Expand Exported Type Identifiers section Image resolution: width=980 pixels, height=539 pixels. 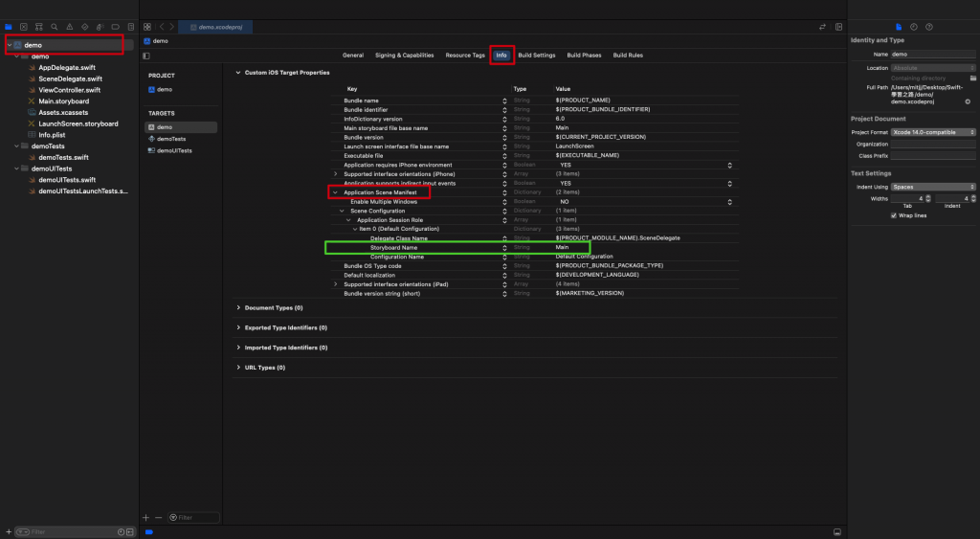click(x=238, y=327)
